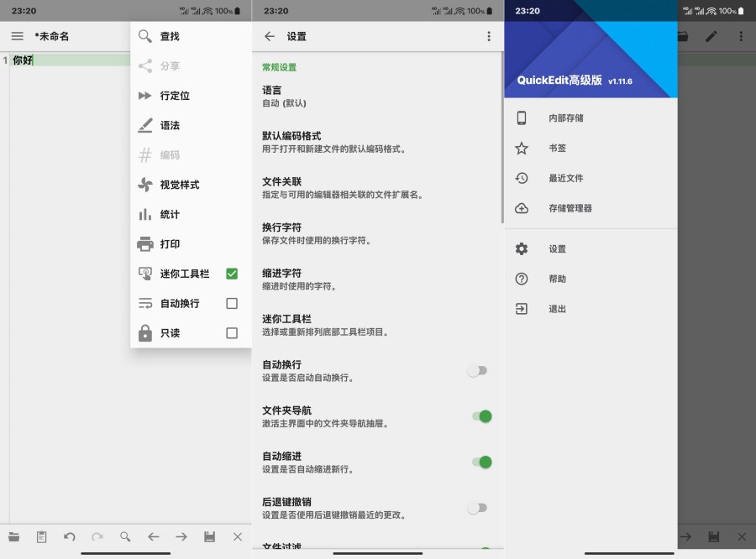Image resolution: width=756 pixels, height=559 pixels.
Task: Open the 语言 setting
Action: pyautogui.click(x=377, y=97)
